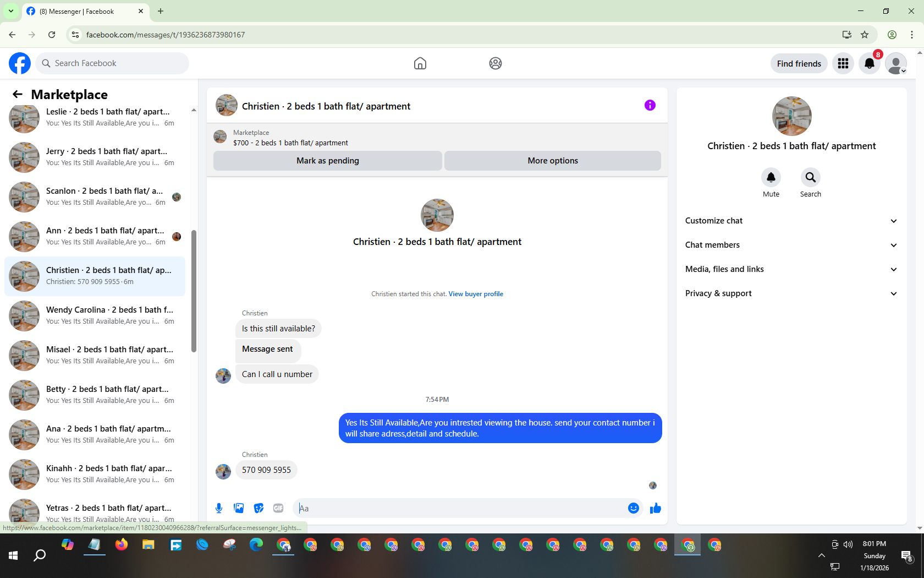The width and height of the screenshot is (924, 578).
Task: Open Jerry's apartment conversation
Action: click(x=95, y=157)
